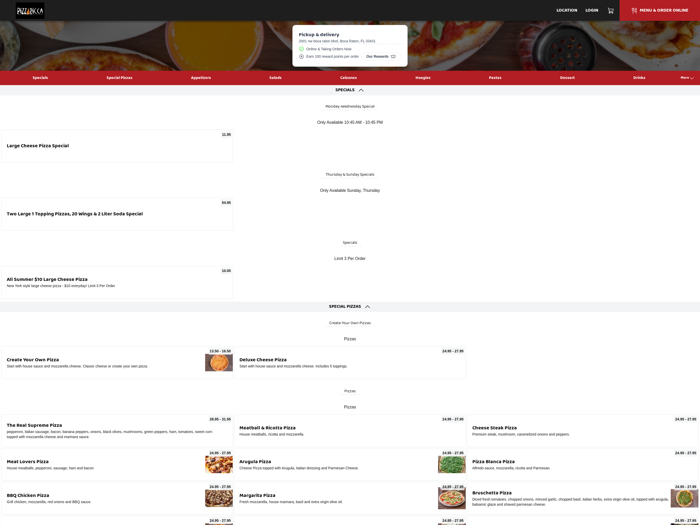The width and height of the screenshot is (700, 525).
Task: Click Online & Taking Orders Now text
Action: point(329,49)
